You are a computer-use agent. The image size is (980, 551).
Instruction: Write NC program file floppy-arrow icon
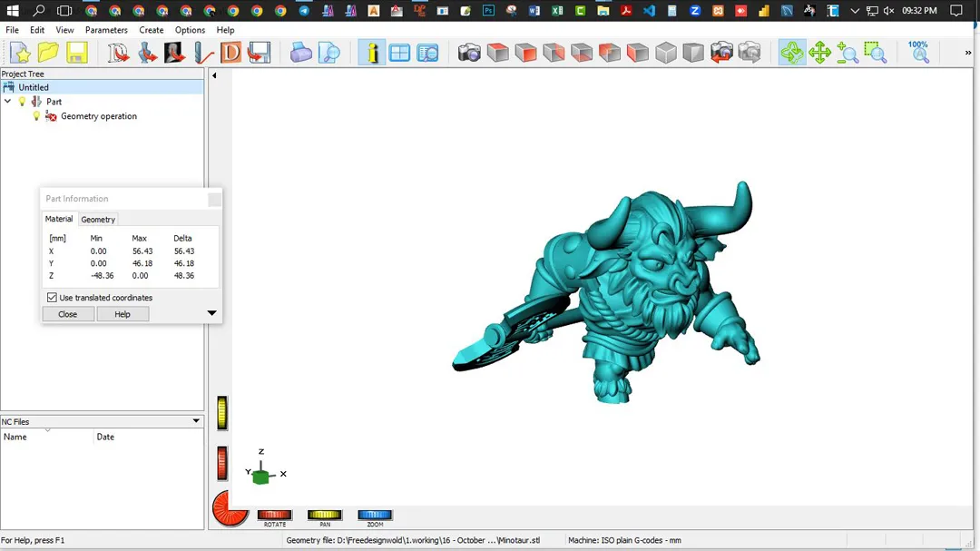pyautogui.click(x=259, y=54)
